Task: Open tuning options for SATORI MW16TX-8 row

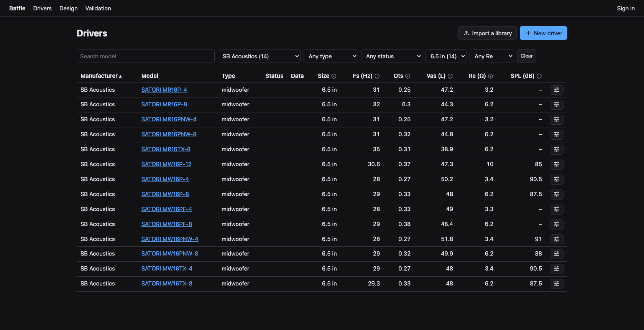Action: 556,284
